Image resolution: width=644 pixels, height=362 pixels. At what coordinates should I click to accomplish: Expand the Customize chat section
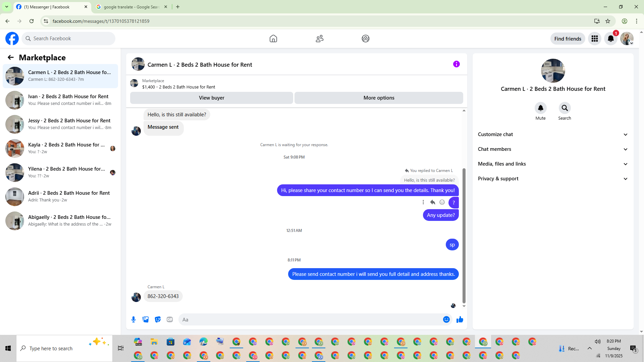[553, 134]
